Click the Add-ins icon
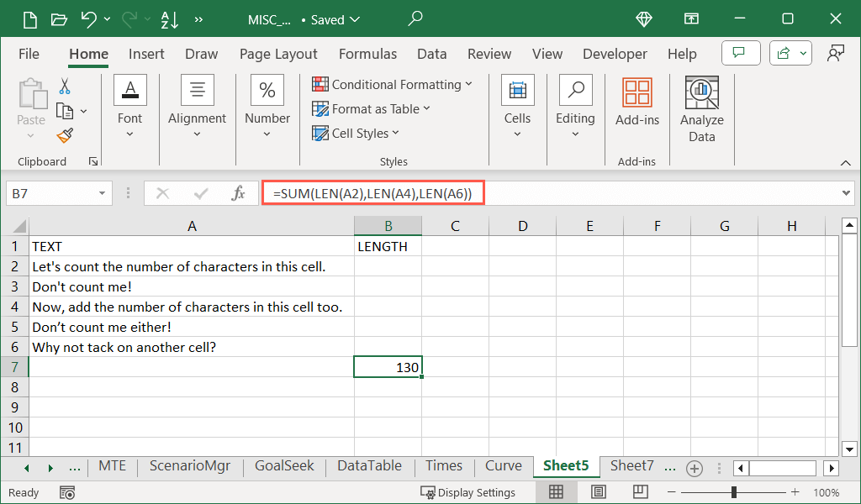This screenshot has width=861, height=504. [x=637, y=102]
